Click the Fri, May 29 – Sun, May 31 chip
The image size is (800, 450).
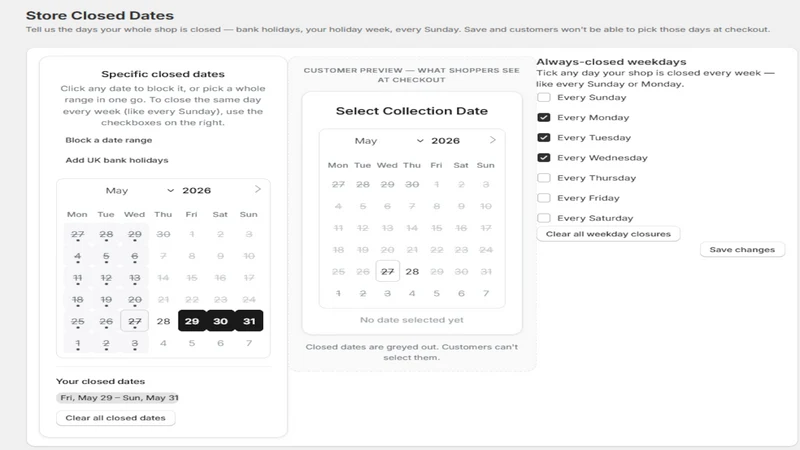tap(118, 397)
